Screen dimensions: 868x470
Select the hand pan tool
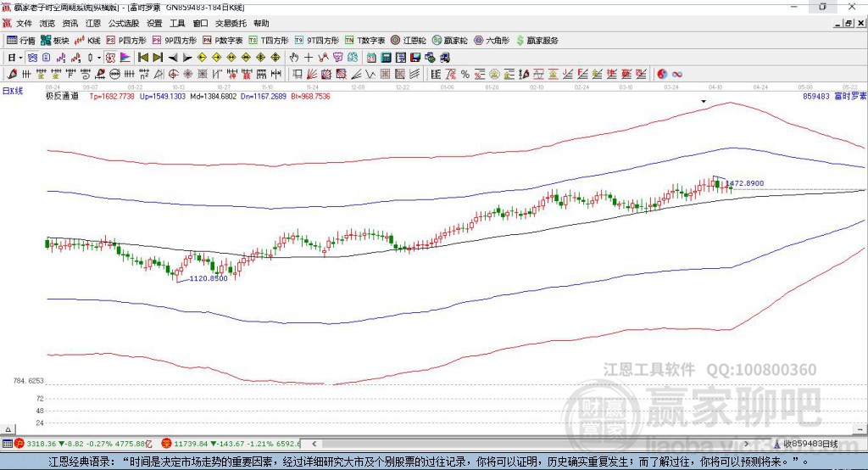(294, 58)
